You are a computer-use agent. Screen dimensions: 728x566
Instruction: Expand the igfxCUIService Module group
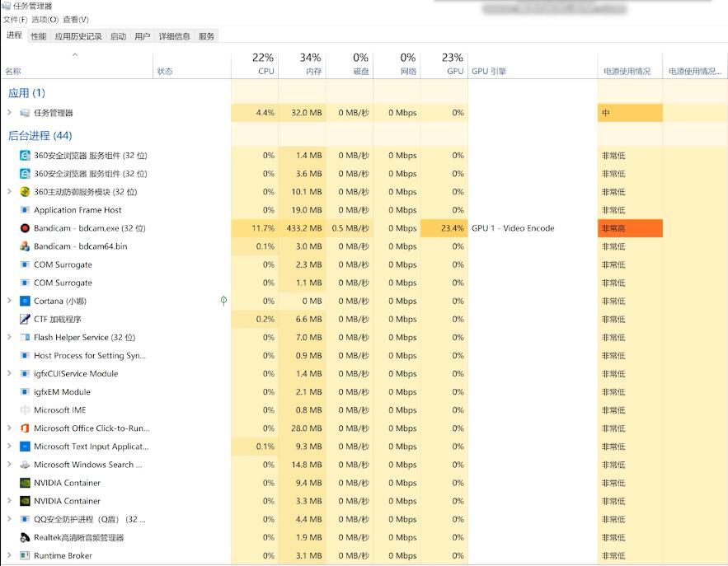pyautogui.click(x=9, y=373)
